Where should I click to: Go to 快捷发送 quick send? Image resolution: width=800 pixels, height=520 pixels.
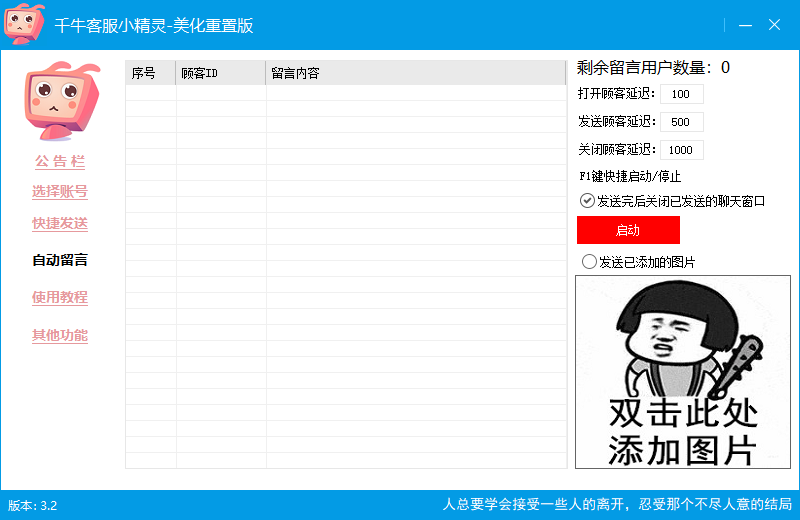click(x=60, y=224)
